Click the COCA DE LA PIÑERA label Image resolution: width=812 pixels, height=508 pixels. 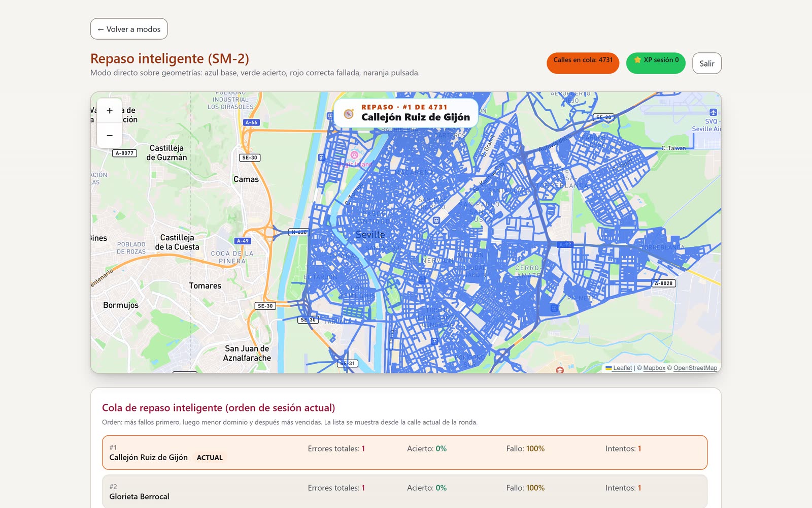point(232,257)
